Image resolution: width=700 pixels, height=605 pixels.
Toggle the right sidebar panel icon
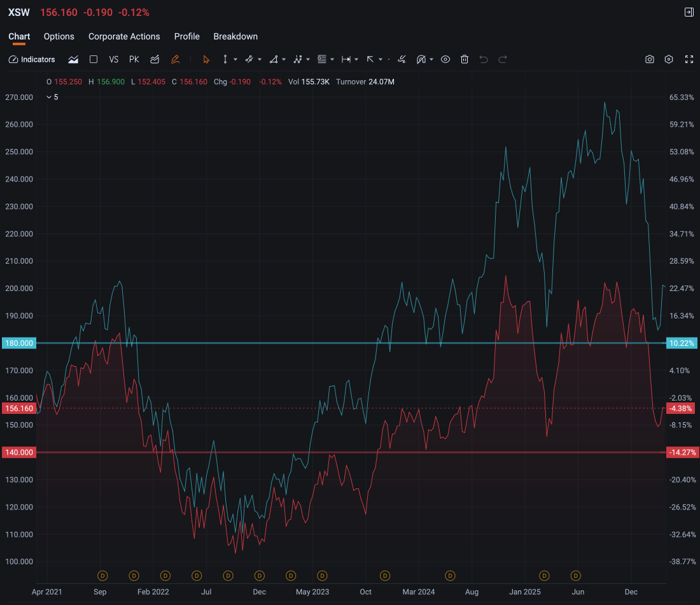coord(689,12)
